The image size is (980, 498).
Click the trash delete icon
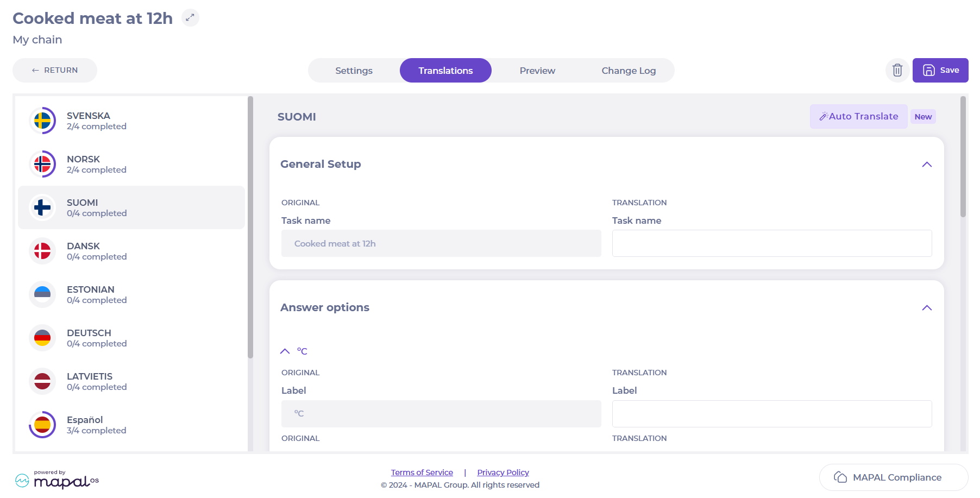click(x=897, y=70)
